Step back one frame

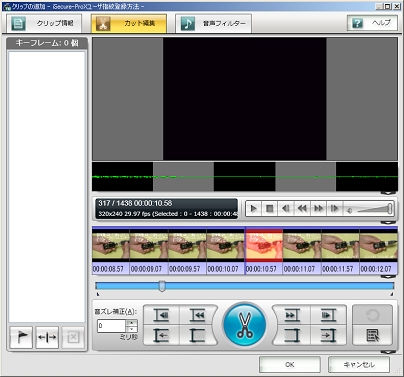pyautogui.click(x=286, y=209)
